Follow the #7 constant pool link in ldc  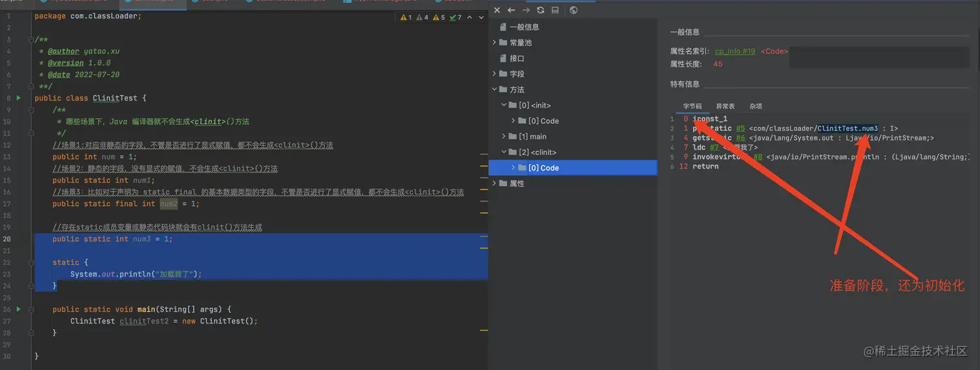coord(714,148)
